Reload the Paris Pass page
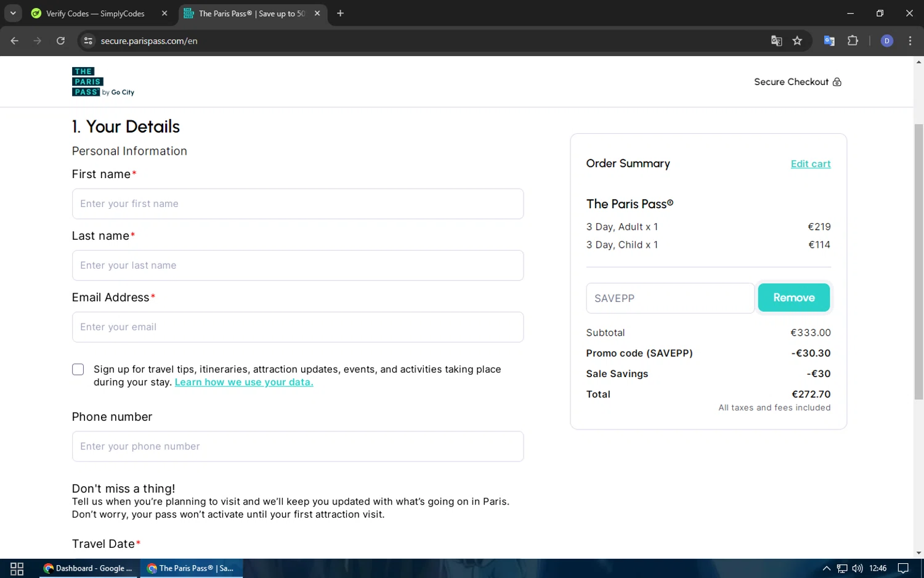Viewport: 924px width, 578px height. (60, 41)
